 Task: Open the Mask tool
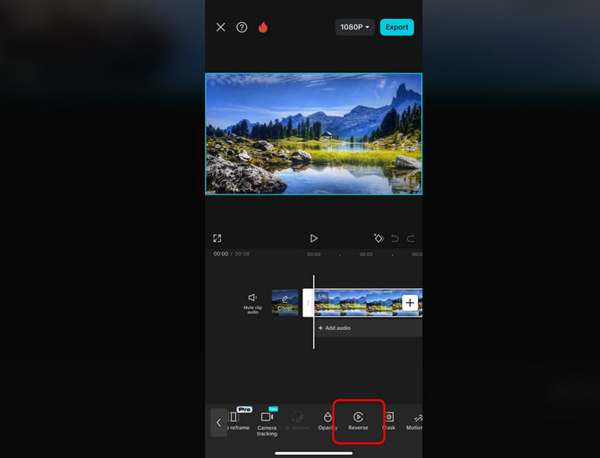point(389,421)
